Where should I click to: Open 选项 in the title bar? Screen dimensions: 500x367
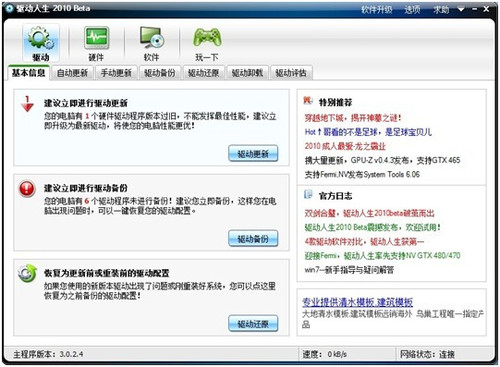(412, 9)
